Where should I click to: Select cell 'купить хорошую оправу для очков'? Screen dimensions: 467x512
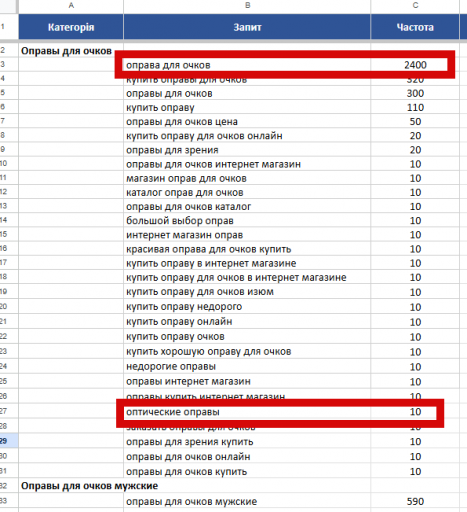pos(247,352)
